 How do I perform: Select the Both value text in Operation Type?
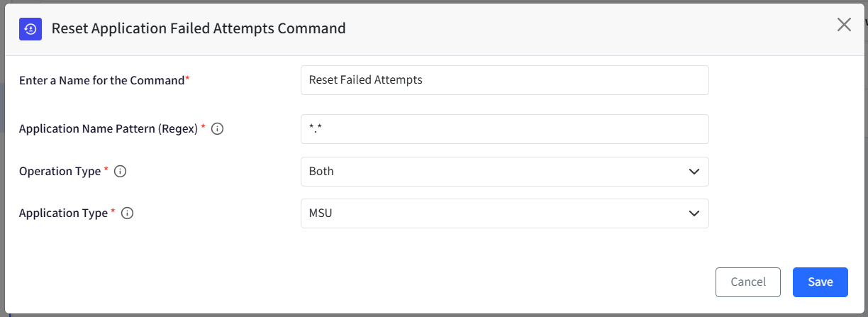tap(321, 172)
